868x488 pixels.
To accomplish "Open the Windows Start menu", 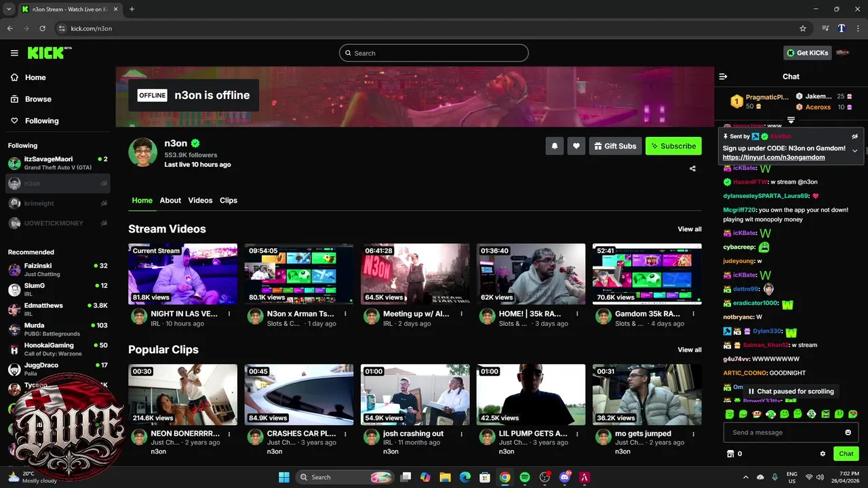I will (283, 477).
